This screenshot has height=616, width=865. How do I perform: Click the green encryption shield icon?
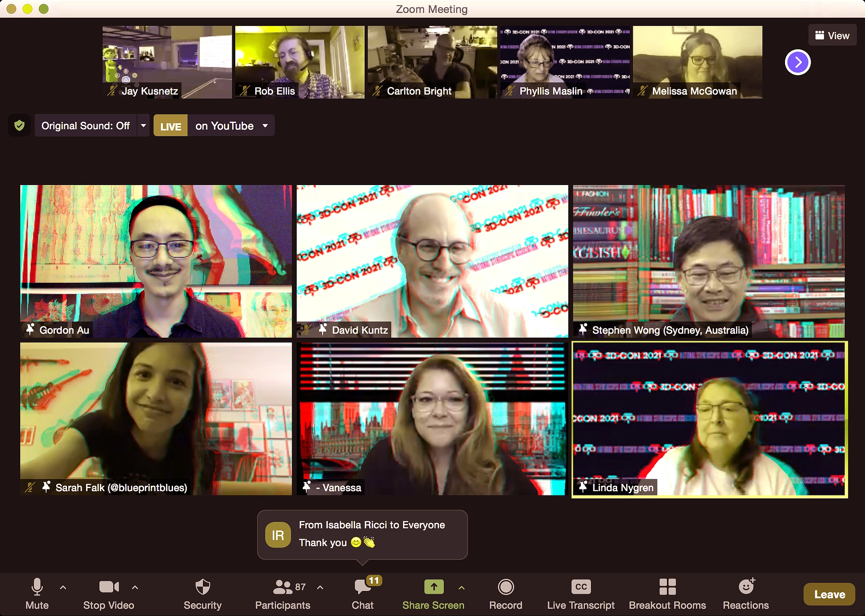[x=19, y=126]
